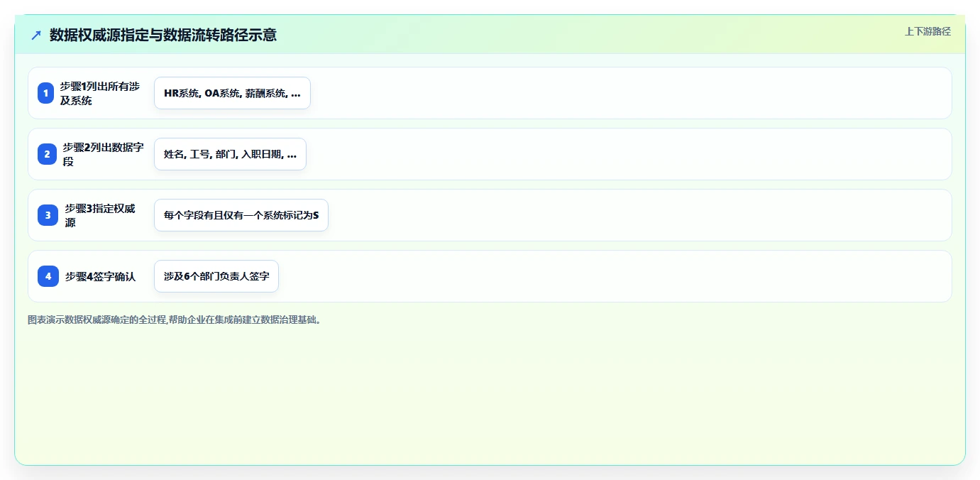The image size is (980, 480).
Task: Open the 涉及6个部门负责人签字 chip
Action: [216, 276]
